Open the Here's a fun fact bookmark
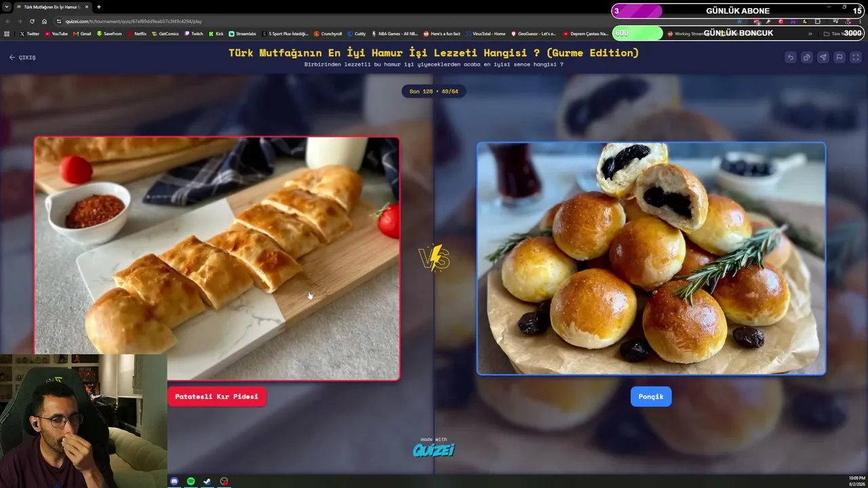 (x=442, y=33)
